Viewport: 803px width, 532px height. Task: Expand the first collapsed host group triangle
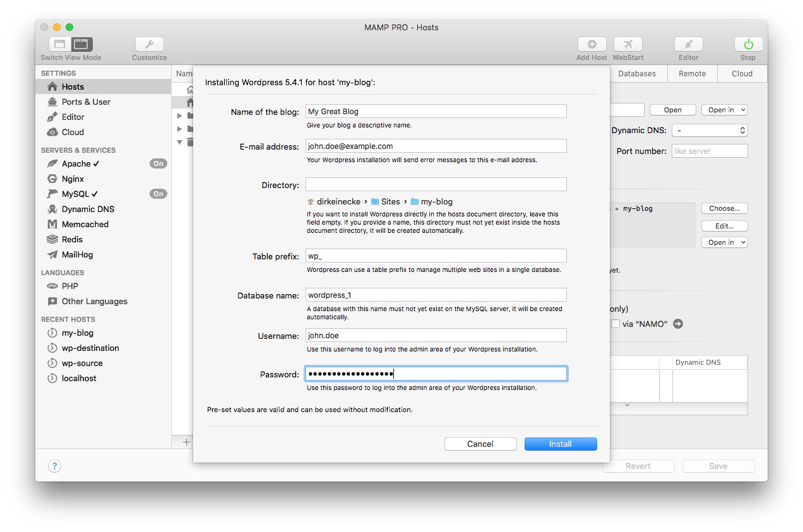[x=180, y=115]
